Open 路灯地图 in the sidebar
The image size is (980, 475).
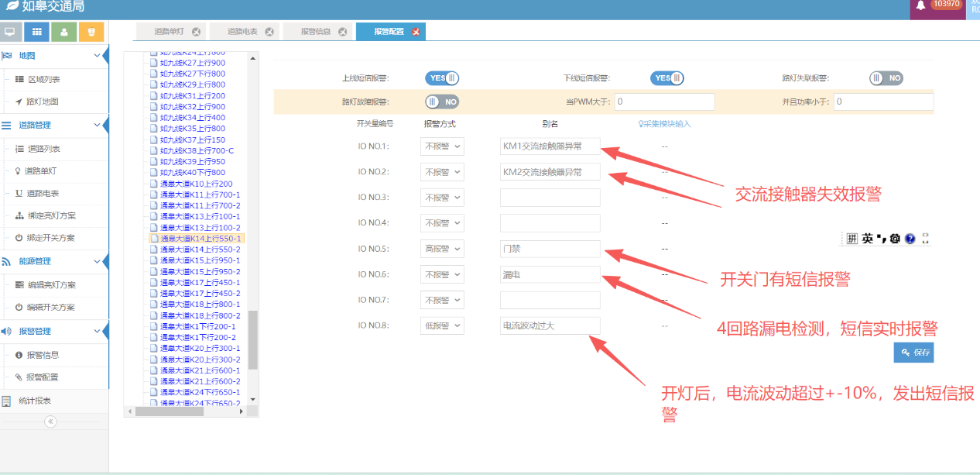pyautogui.click(x=43, y=102)
